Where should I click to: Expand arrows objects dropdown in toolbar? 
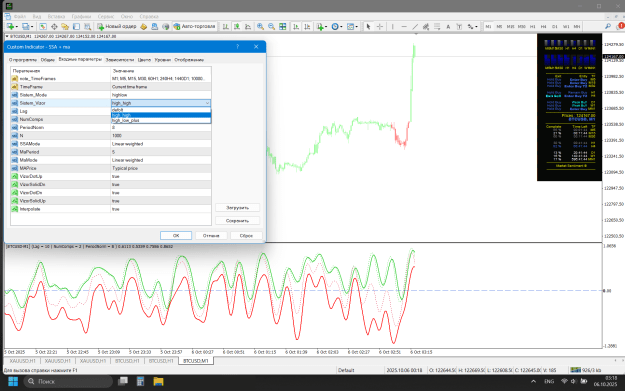(x=476, y=27)
